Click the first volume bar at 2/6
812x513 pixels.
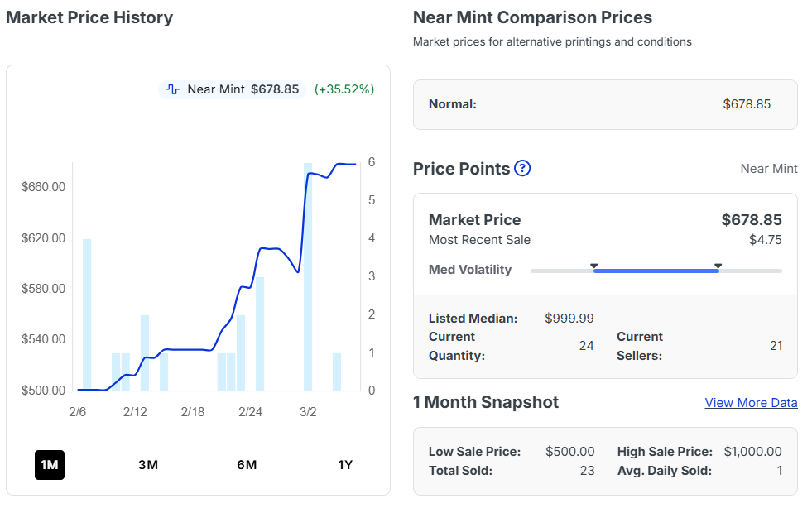pyautogui.click(x=87, y=314)
